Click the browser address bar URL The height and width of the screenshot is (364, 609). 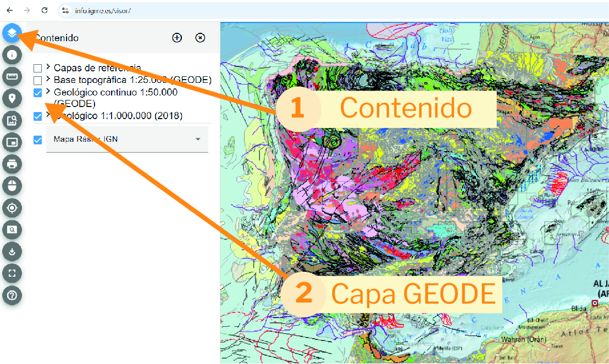pos(103,10)
